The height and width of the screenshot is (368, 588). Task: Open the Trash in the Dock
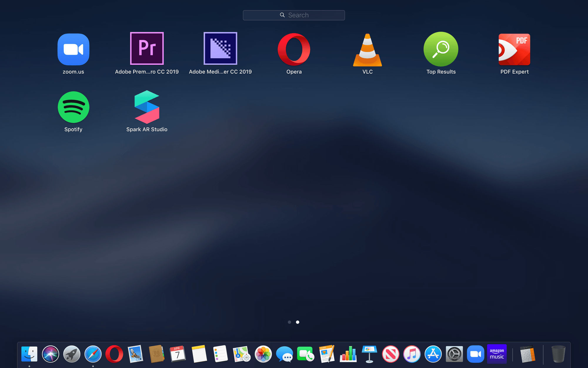click(558, 354)
